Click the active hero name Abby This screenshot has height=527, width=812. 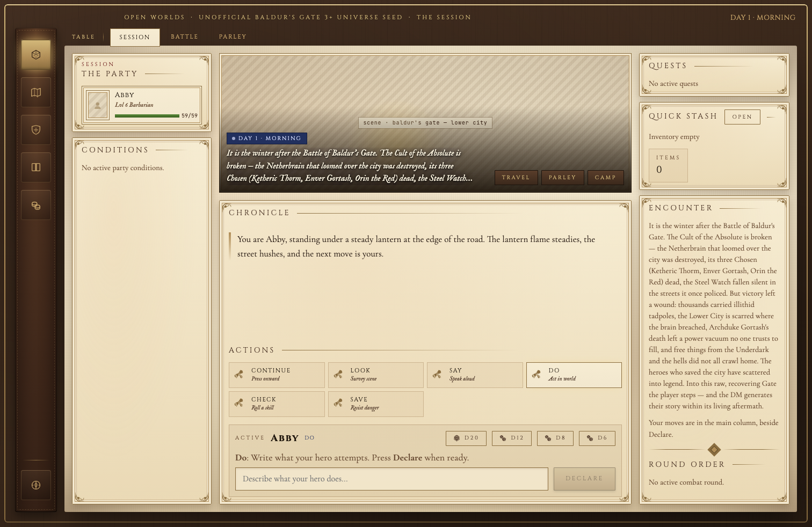[285, 438]
